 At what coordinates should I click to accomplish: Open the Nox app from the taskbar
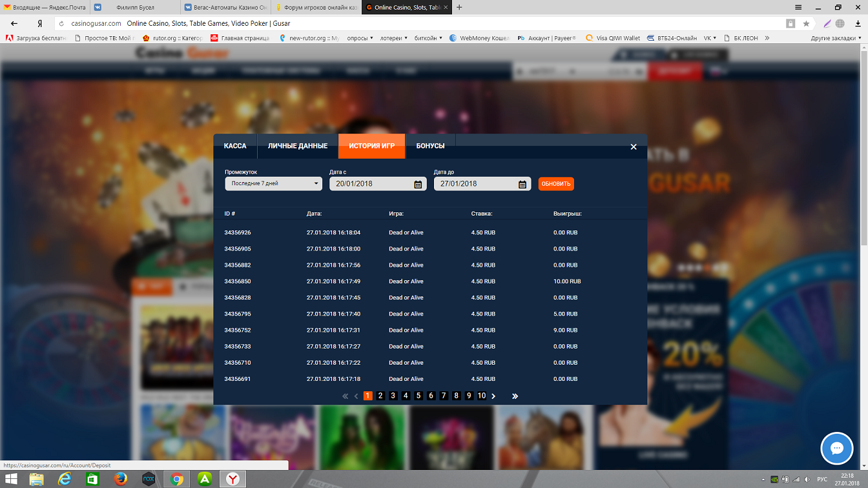(148, 479)
